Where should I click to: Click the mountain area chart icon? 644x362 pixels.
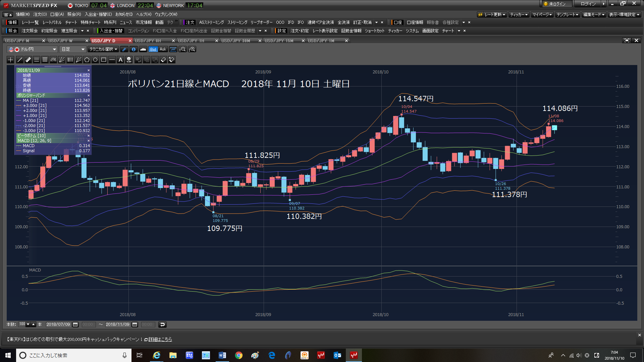coord(143,49)
